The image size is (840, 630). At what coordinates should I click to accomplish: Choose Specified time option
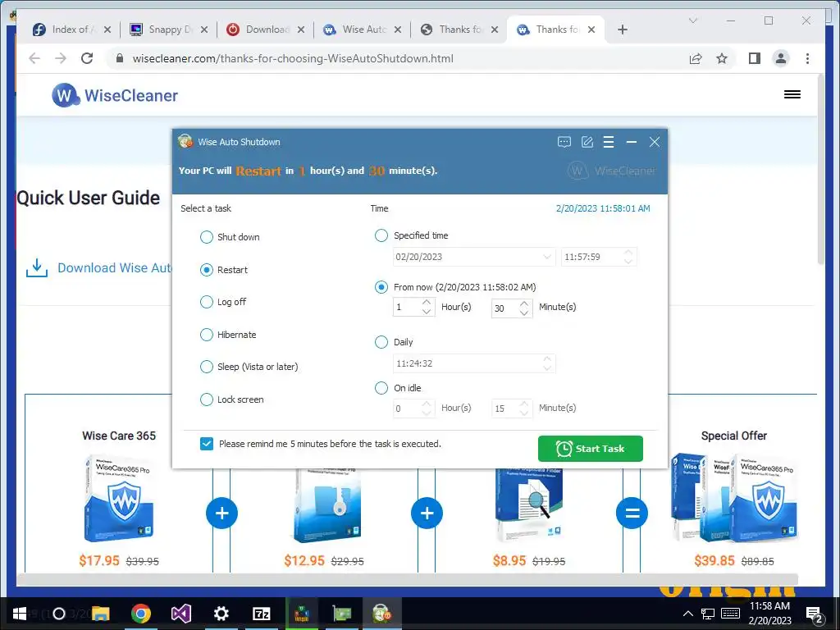(x=381, y=235)
